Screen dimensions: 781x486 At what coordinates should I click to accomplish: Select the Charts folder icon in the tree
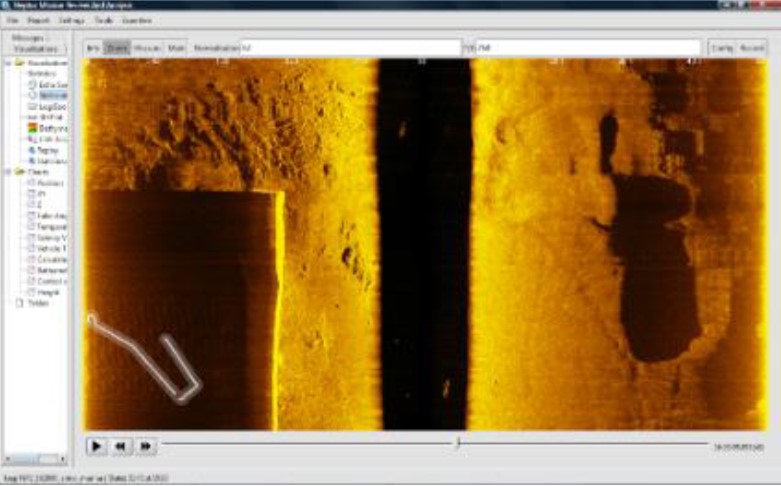pos(19,172)
